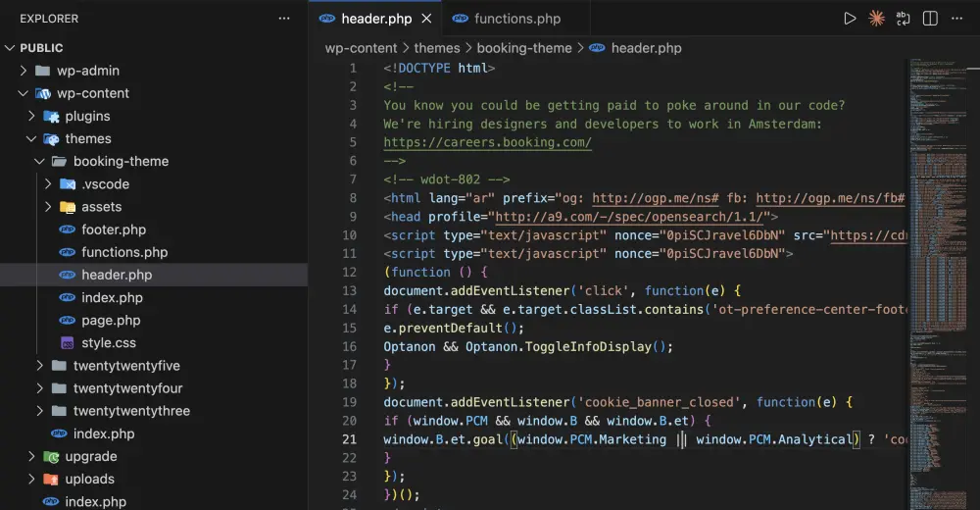
Task: Click 'Optanon.ToggleInfoDisplay' on line 16
Action: pos(559,346)
